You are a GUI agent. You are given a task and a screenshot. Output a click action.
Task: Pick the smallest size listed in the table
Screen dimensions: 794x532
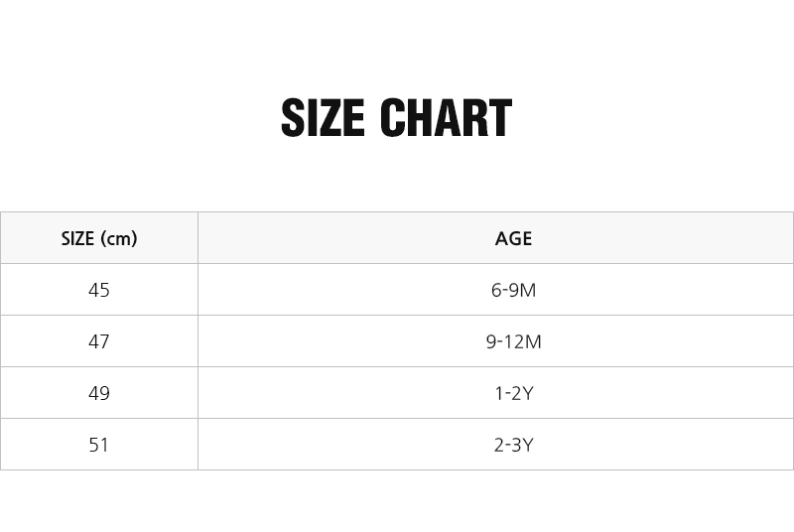point(99,290)
